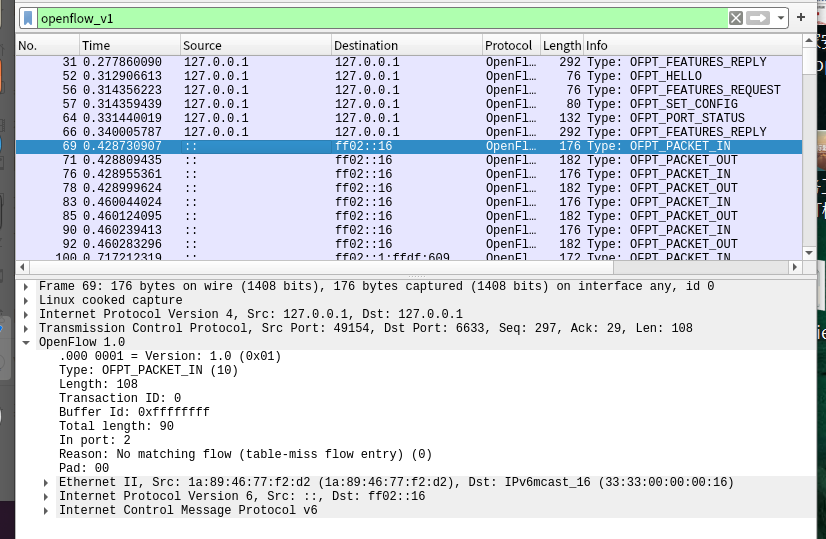The width and height of the screenshot is (826, 539).
Task: Sort packets by the Time column
Action: (130, 46)
